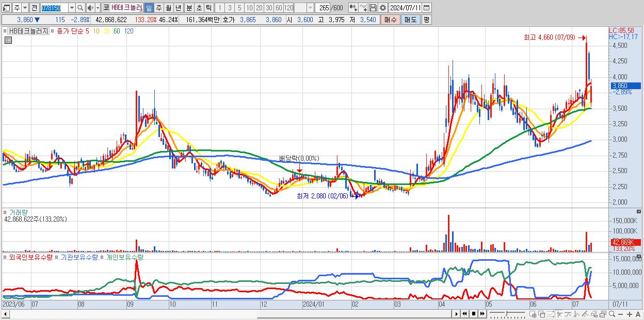Screen dimensions: 644x320
Task: Click the add chart pane icon
Action: point(533,314)
